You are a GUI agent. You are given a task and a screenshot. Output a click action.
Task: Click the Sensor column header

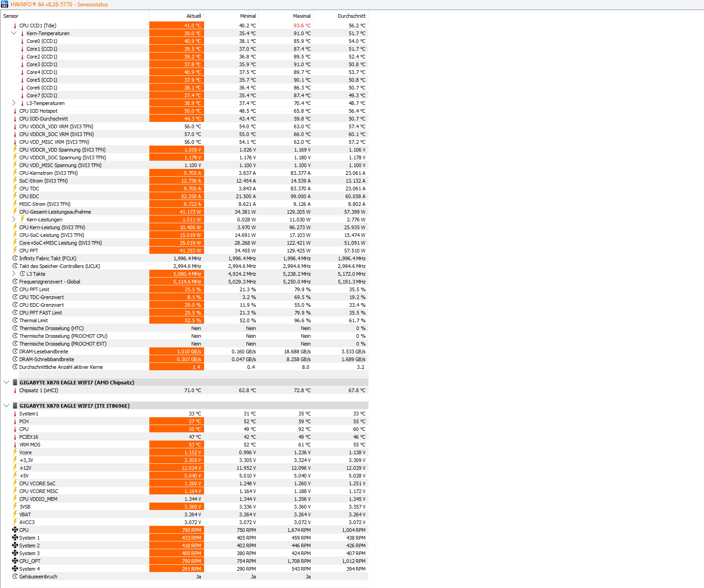[11, 16]
